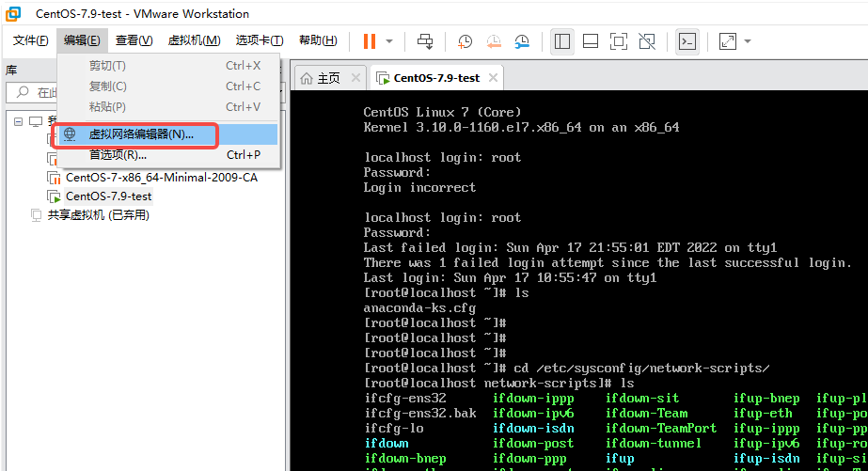Click the 'Login incorrect' terminal line
The width and height of the screenshot is (868, 471).
pos(419,188)
